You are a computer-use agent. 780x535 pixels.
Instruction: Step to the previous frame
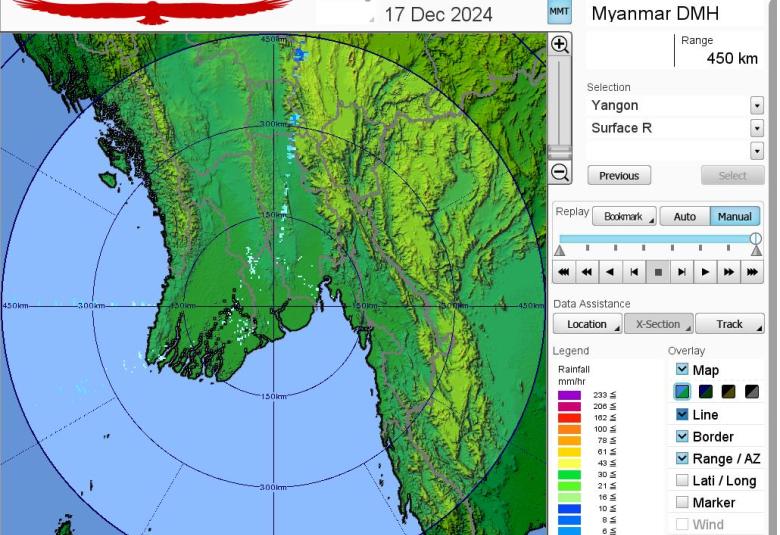click(x=633, y=271)
